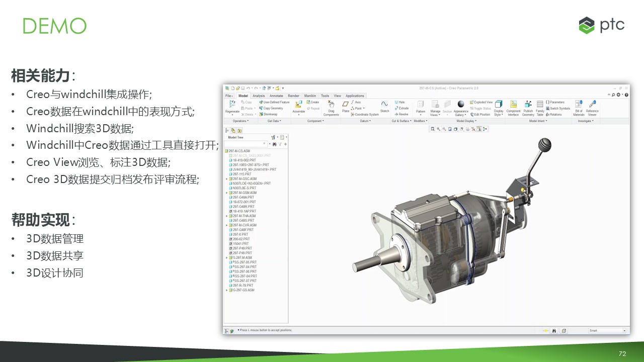Select 15041.PRT in Model Tree
Screen dimensions: 644x362
240,243
